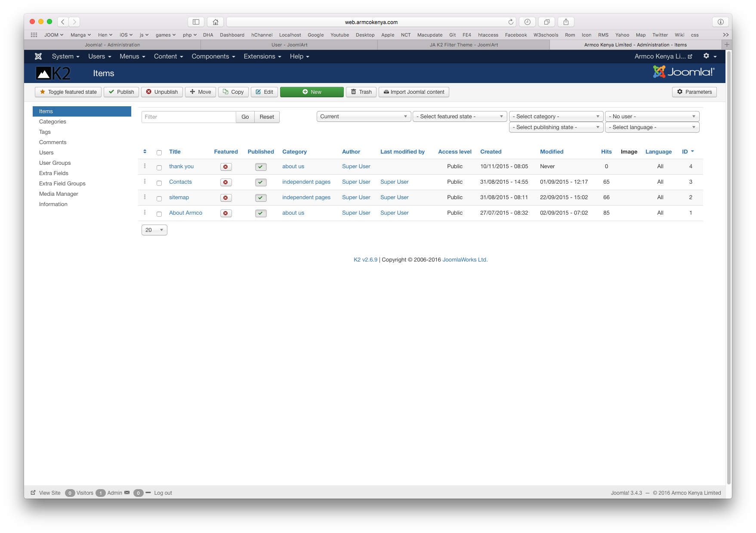Open the Contacts item link
Screen dimensions: 756x533
tap(180, 182)
